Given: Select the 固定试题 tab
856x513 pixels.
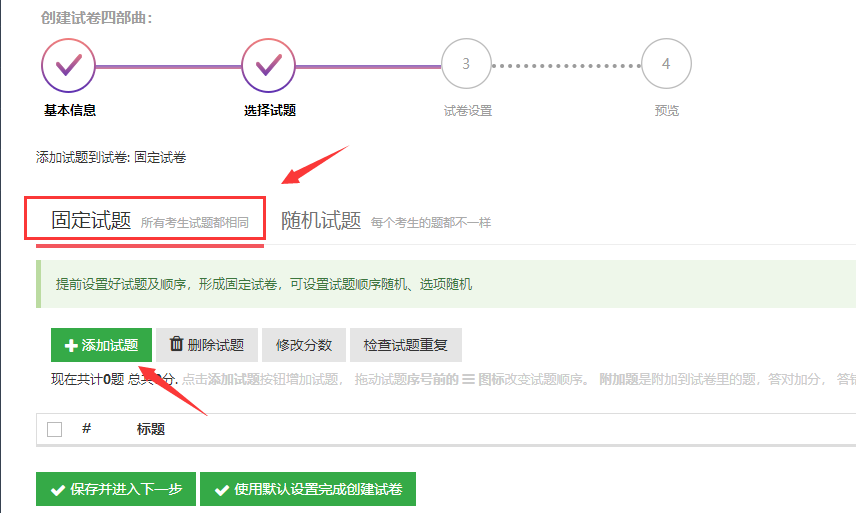Looking at the screenshot, I should (x=150, y=220).
